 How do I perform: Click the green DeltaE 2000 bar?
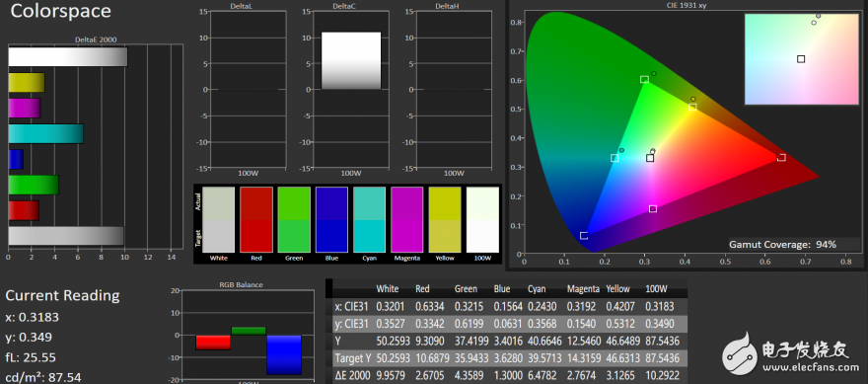[34, 185]
